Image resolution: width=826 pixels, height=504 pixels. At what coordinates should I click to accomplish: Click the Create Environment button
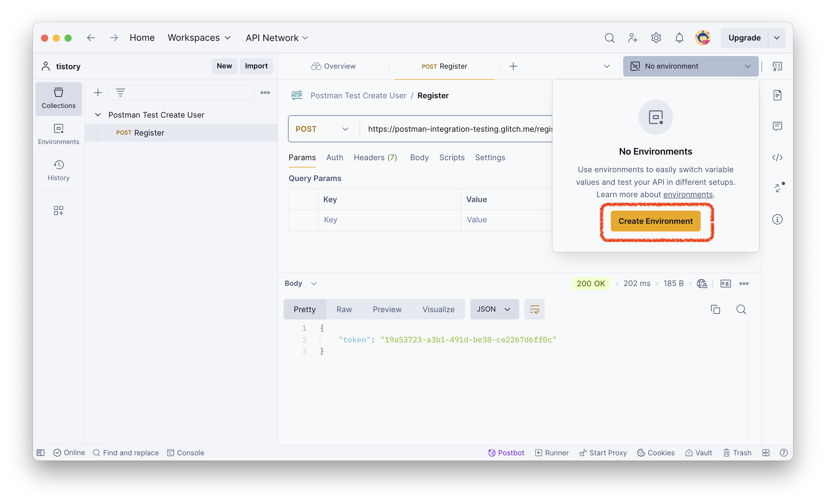point(655,221)
